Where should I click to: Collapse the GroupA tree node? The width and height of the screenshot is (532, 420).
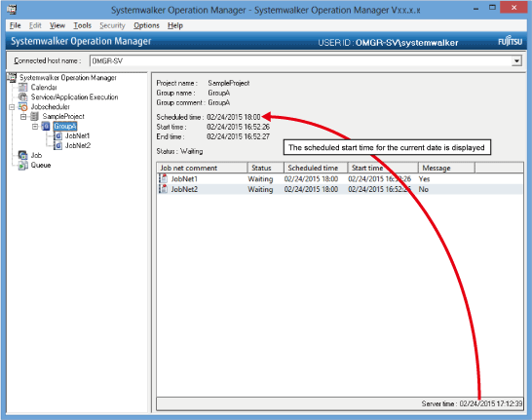coord(35,127)
